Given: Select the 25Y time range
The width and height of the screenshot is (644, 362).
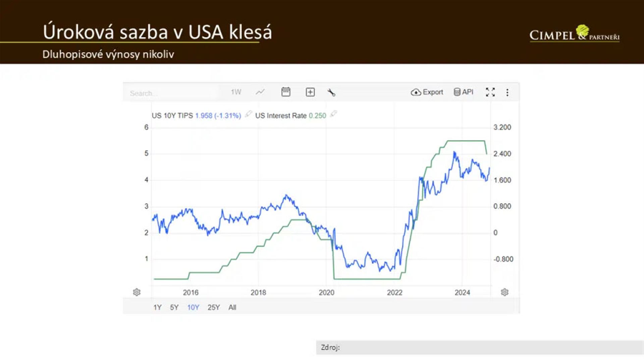Looking at the screenshot, I should (x=214, y=307).
